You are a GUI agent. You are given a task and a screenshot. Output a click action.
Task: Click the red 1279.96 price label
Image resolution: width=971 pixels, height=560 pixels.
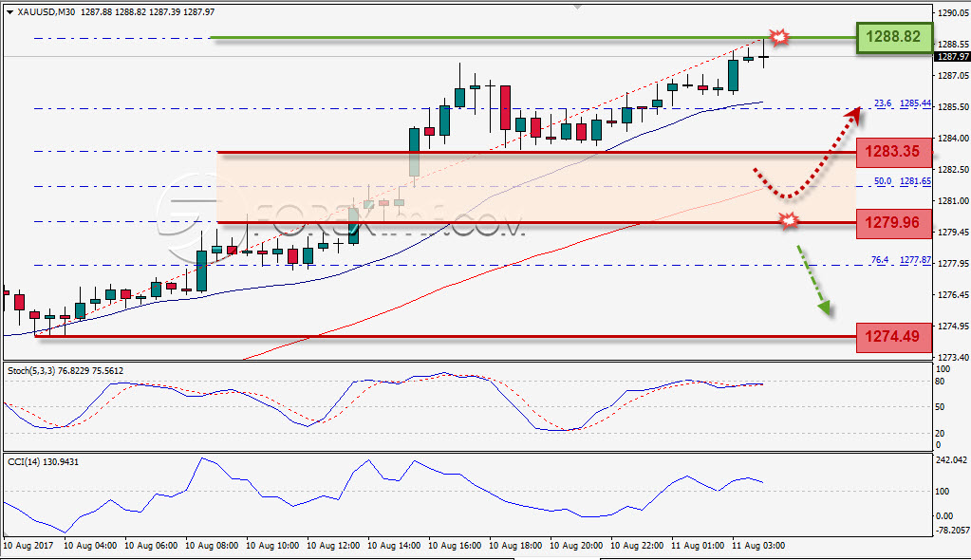893,223
